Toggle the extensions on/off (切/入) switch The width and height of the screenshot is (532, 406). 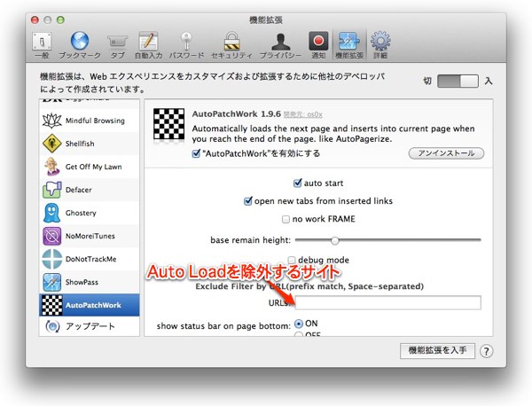click(x=458, y=81)
